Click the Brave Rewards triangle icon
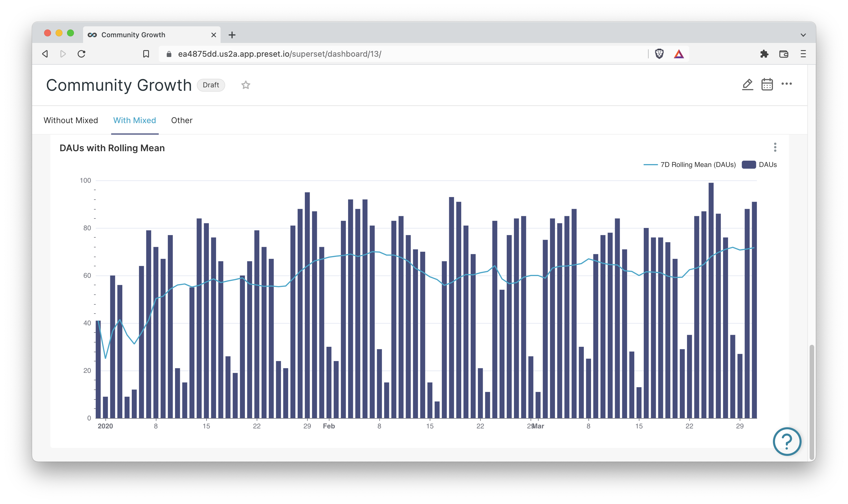Image resolution: width=848 pixels, height=504 pixels. click(x=678, y=54)
